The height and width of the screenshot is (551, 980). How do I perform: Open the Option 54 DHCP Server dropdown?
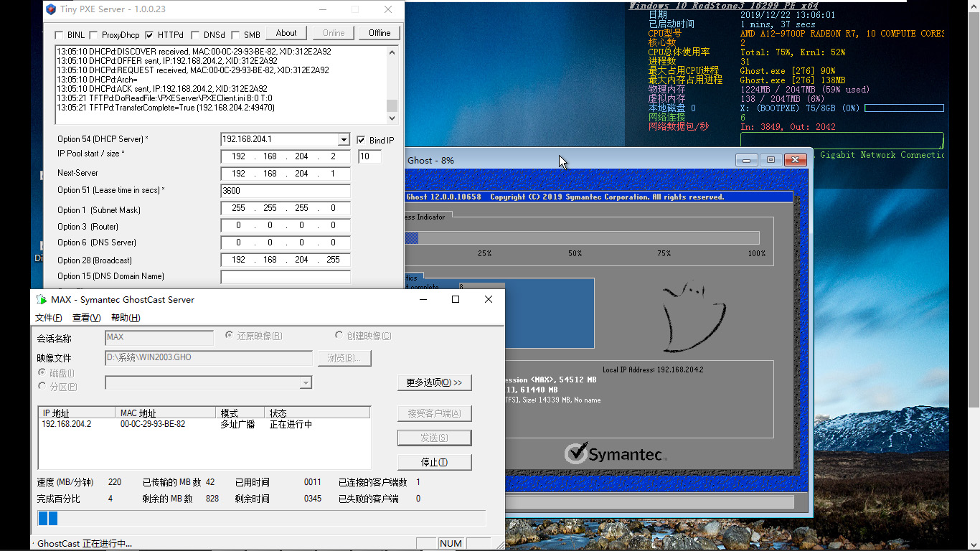[x=344, y=140]
